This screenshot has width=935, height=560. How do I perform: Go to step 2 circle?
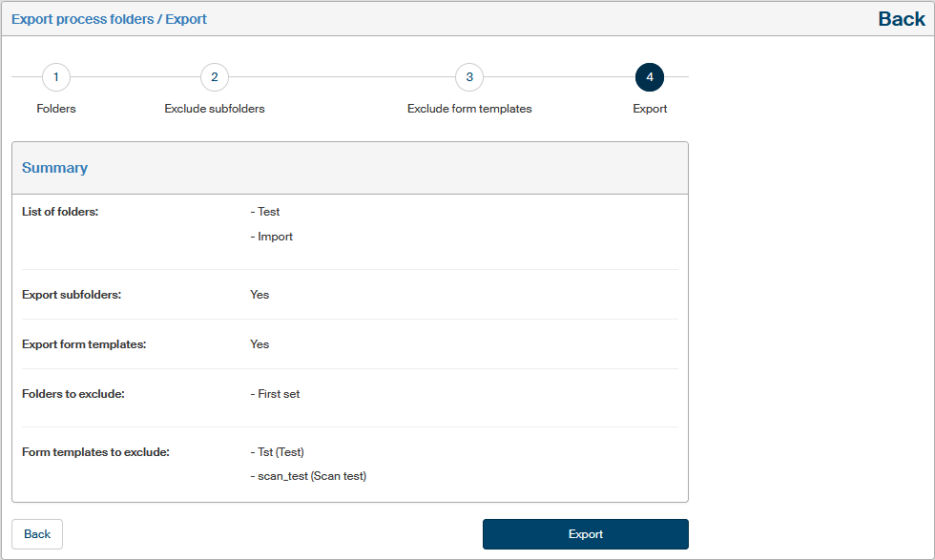[215, 77]
